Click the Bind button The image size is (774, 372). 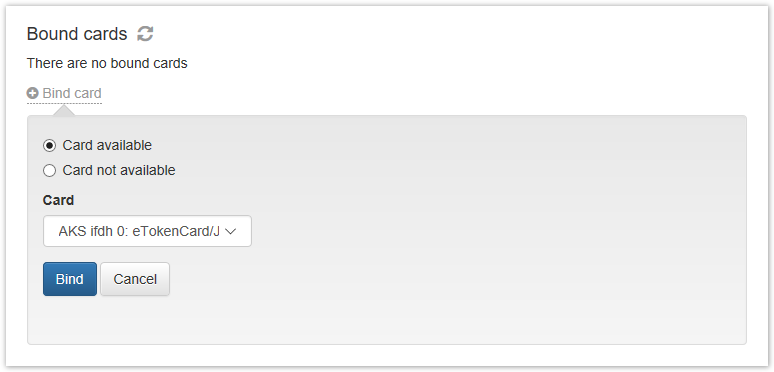(x=70, y=279)
